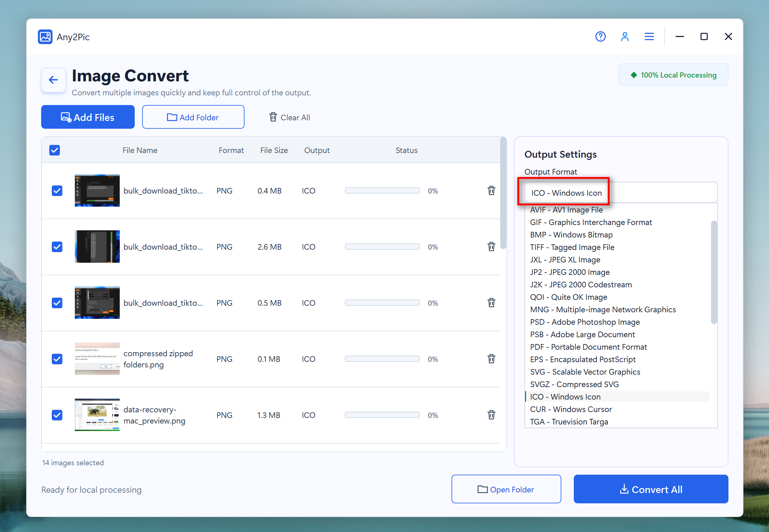Viewport: 769px width, 532px height.
Task: Pick PDF - Portable Document Format
Action: (x=617, y=347)
